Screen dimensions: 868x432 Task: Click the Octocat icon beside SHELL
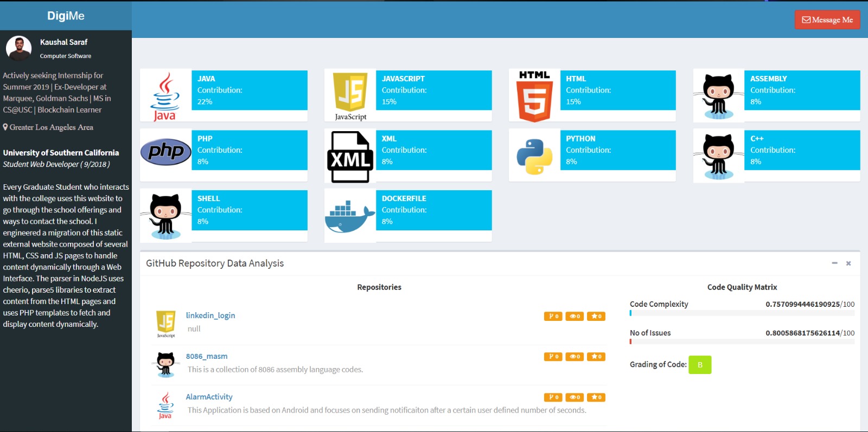[x=165, y=217]
